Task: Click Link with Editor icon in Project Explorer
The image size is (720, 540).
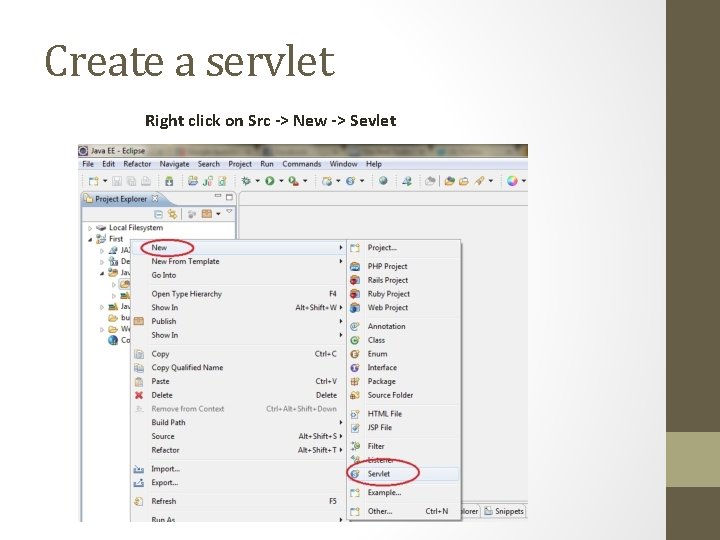Action: click(172, 214)
